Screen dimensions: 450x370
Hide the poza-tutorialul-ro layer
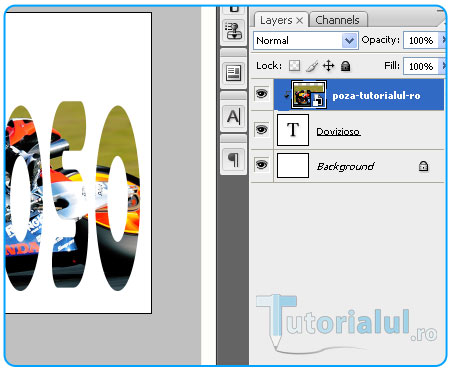(261, 94)
